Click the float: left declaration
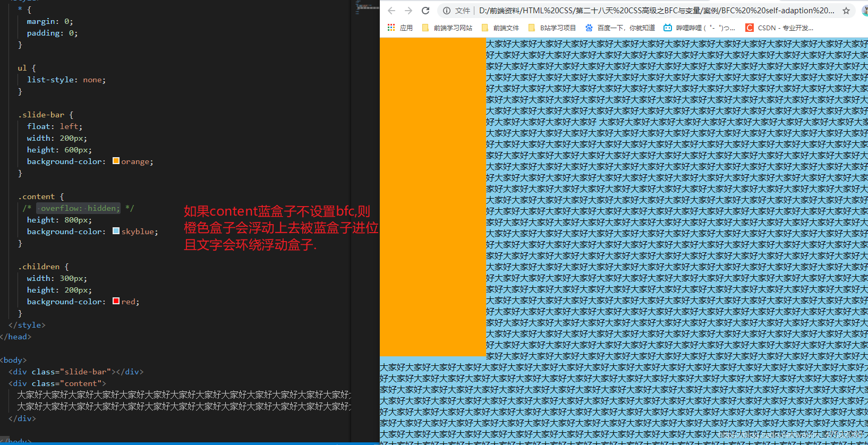 tap(55, 126)
